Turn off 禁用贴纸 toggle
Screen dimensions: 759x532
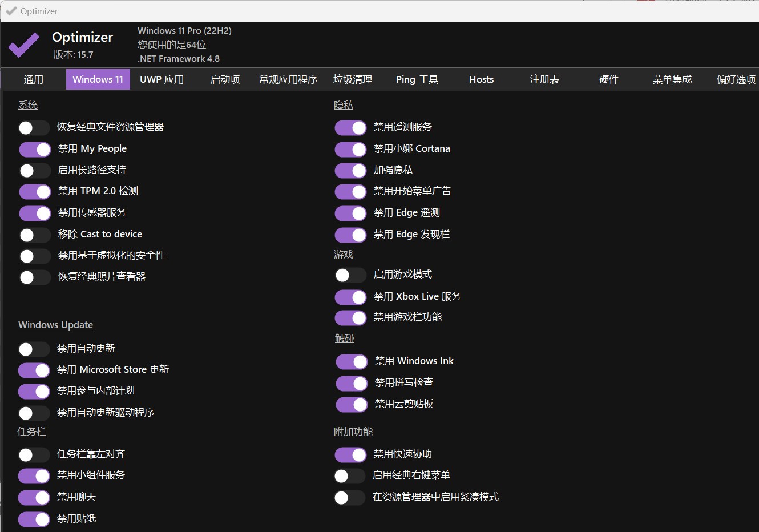34,519
